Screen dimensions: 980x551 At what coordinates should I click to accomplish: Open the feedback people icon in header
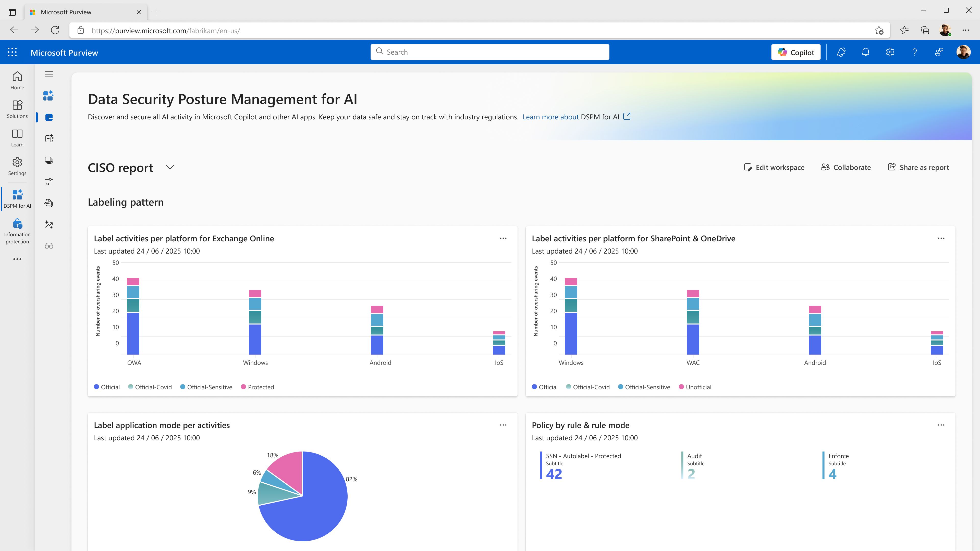(939, 52)
